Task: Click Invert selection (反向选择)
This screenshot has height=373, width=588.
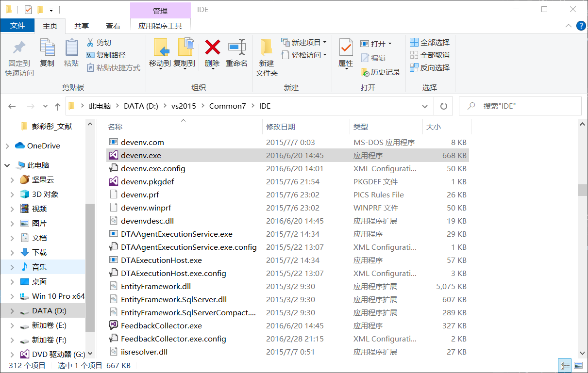Action: coord(430,68)
